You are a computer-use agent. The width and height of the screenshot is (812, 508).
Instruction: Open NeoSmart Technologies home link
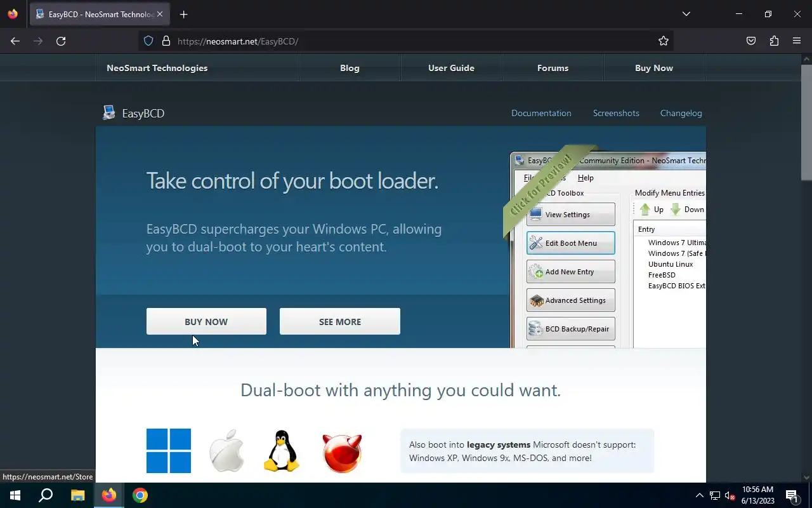(157, 68)
